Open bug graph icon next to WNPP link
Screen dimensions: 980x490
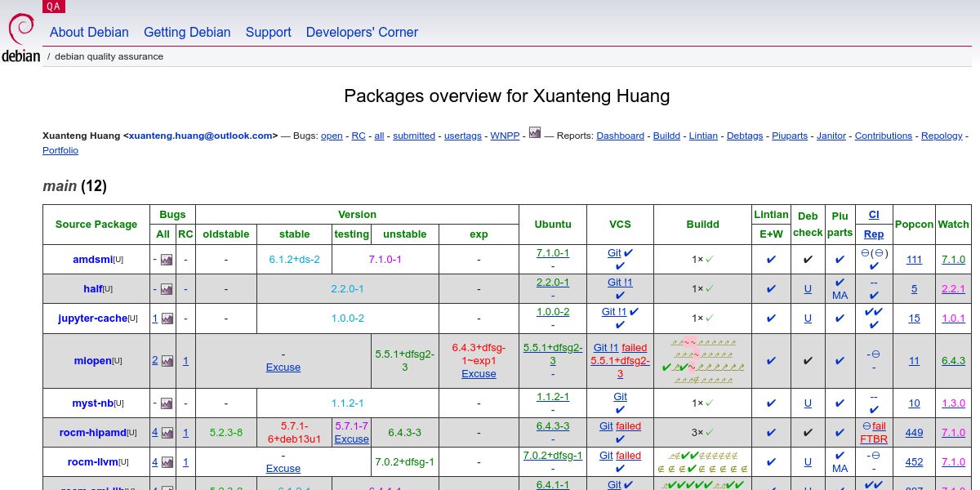[x=535, y=131]
